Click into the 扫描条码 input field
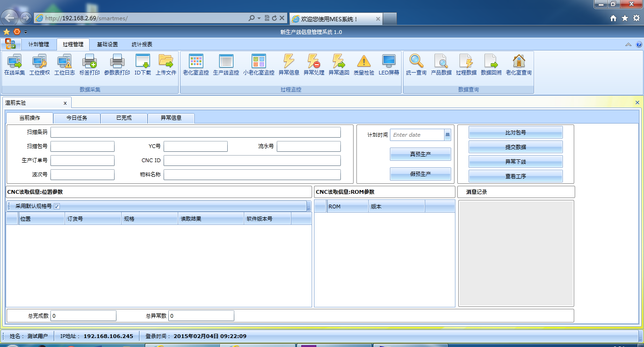644x347 pixels. (x=195, y=132)
